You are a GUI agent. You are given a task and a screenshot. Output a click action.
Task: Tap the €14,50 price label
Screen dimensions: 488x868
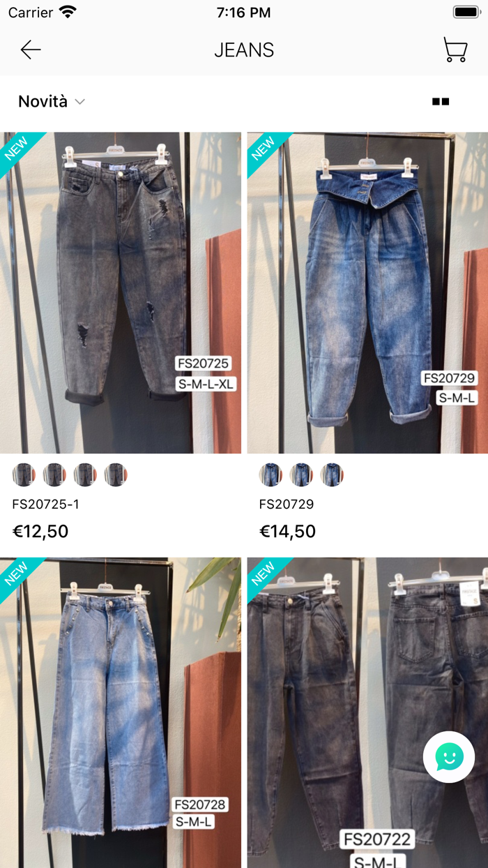coord(287,532)
